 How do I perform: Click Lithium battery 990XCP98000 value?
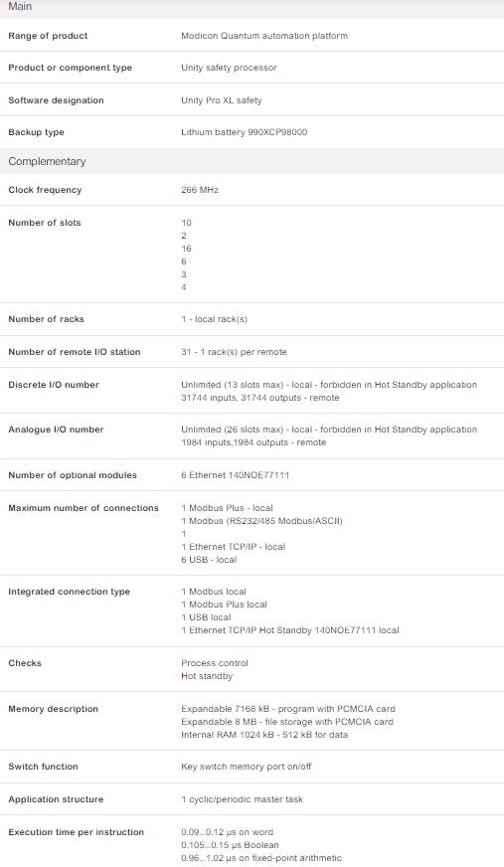tap(244, 132)
